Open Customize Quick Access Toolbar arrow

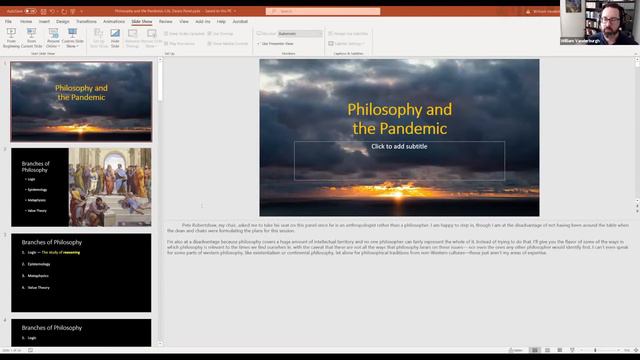(82, 11)
